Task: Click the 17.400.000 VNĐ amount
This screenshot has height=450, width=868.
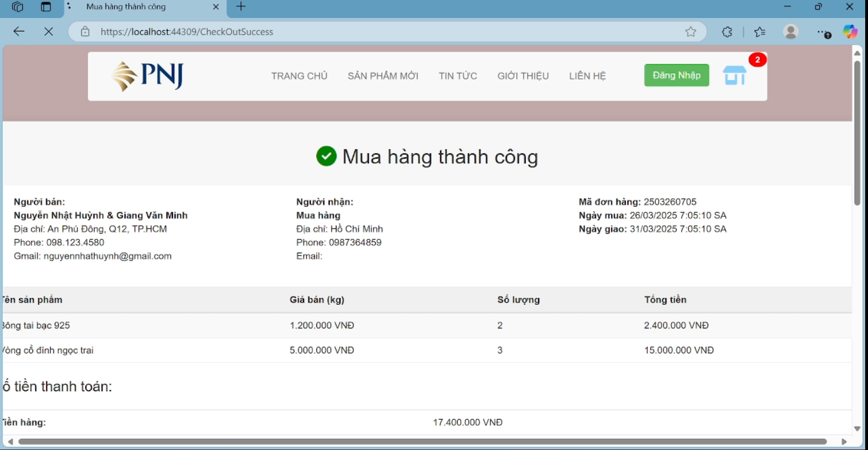Action: [x=468, y=423]
